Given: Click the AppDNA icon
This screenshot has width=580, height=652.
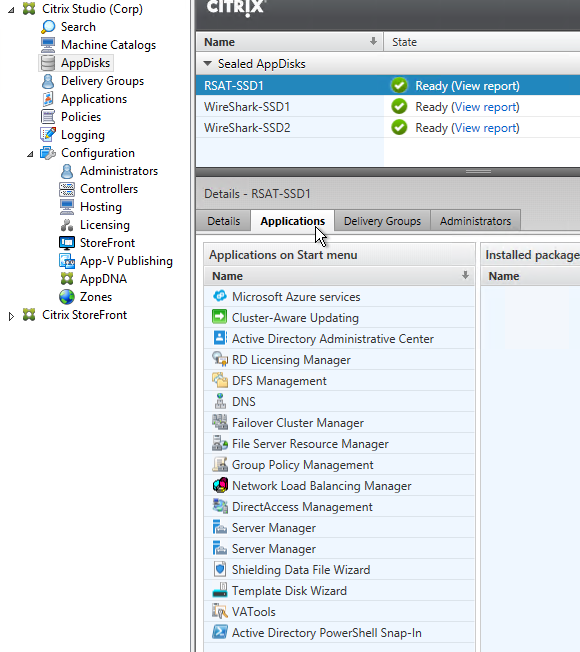Looking at the screenshot, I should click(x=67, y=279).
